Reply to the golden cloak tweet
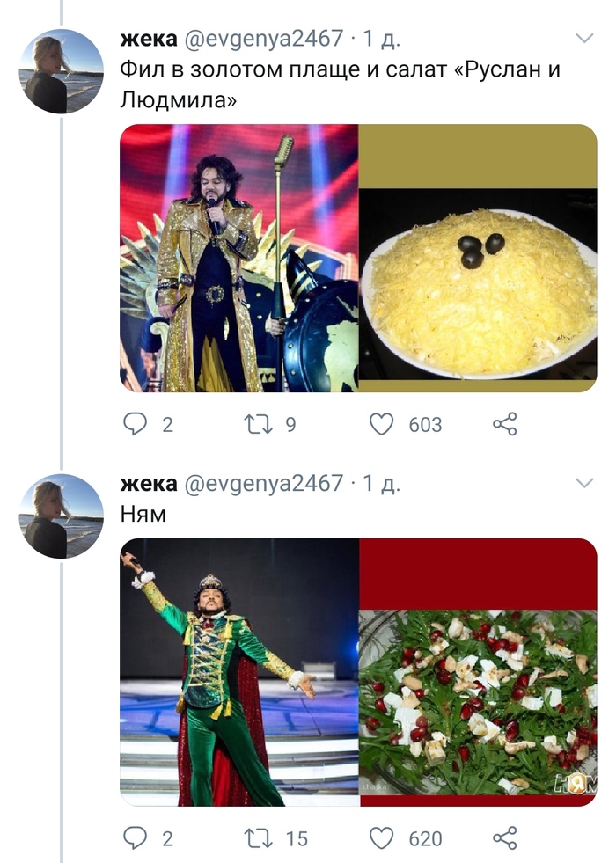 tap(134, 425)
